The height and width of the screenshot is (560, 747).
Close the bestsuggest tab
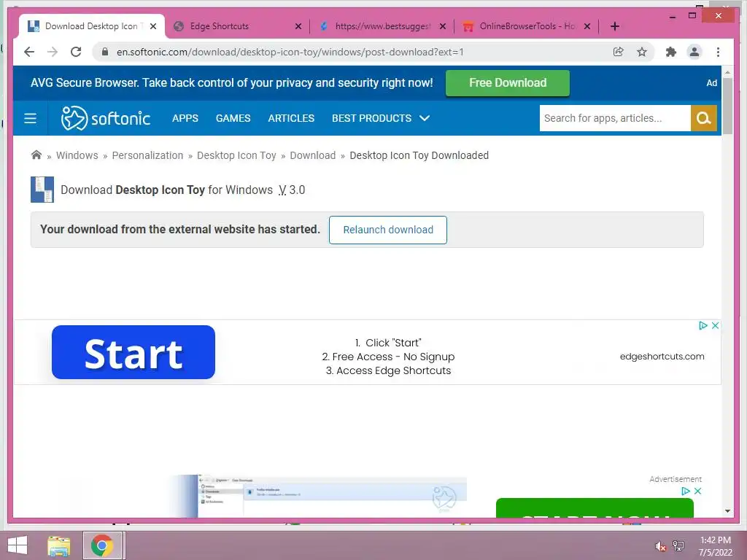tap(443, 26)
